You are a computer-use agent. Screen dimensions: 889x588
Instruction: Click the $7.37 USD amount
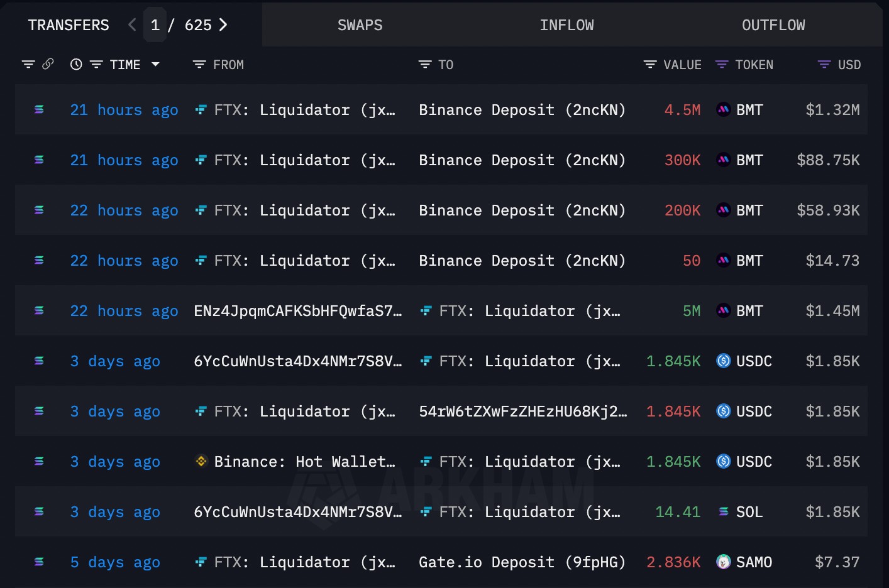[837, 562]
